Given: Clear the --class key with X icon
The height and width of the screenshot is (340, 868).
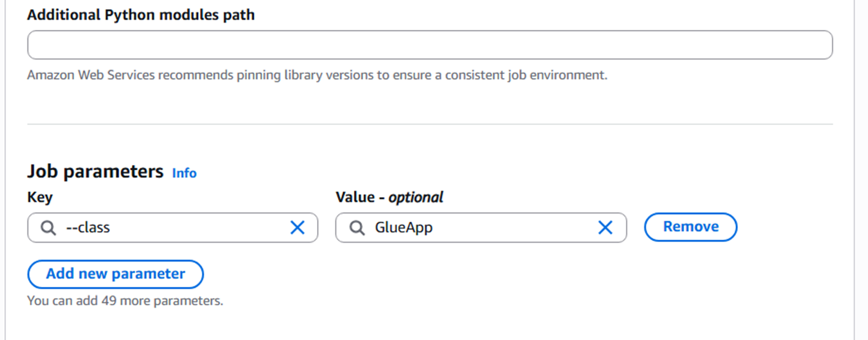Looking at the screenshot, I should click(297, 228).
